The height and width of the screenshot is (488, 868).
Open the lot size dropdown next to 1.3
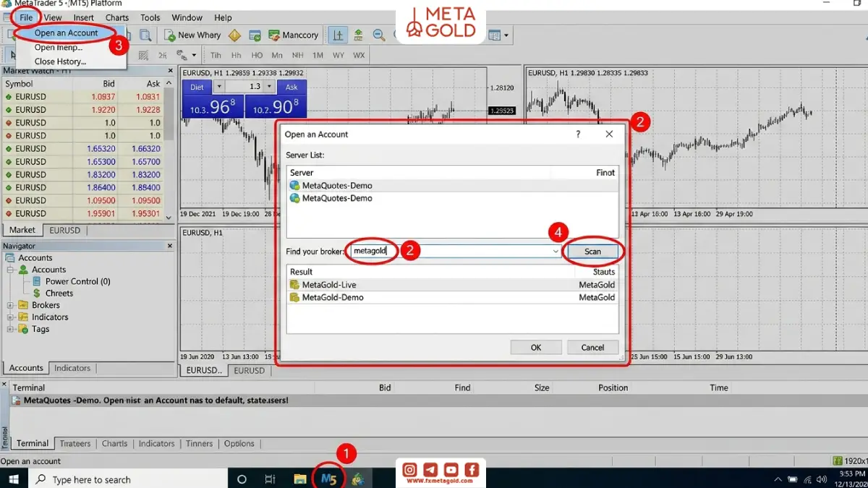(x=269, y=87)
